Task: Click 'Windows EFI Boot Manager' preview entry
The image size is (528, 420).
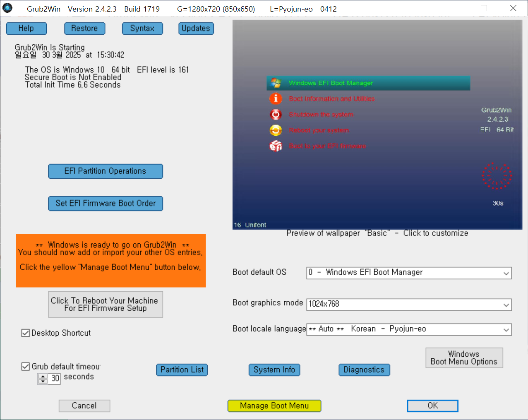Action: pyautogui.click(x=368, y=83)
